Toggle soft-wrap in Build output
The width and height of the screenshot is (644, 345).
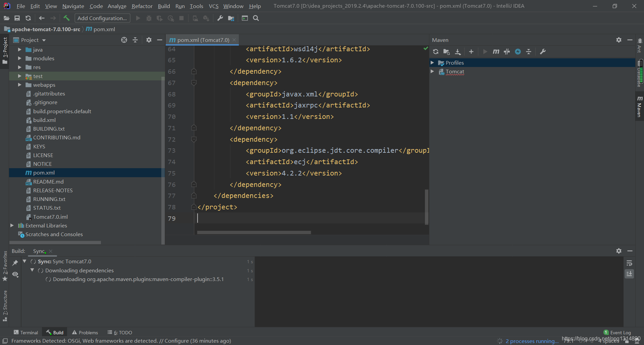(x=629, y=263)
